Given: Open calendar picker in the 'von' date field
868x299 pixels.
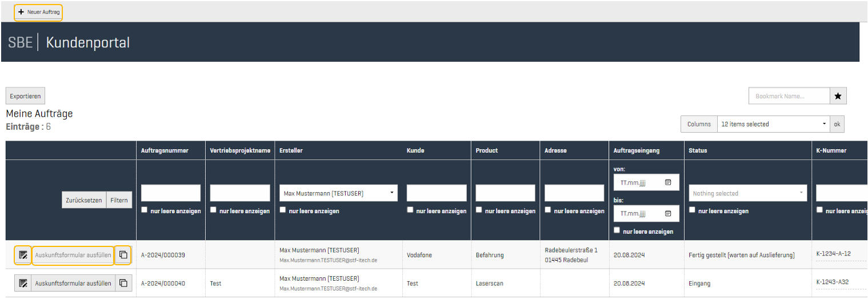Looking at the screenshot, I should pyautogui.click(x=667, y=182).
